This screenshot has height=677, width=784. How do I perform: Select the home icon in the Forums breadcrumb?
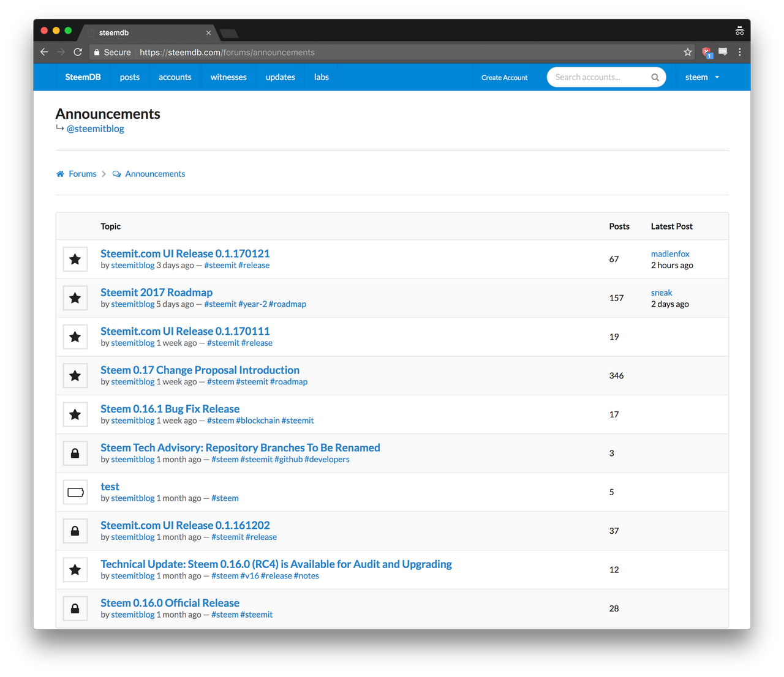pos(59,173)
